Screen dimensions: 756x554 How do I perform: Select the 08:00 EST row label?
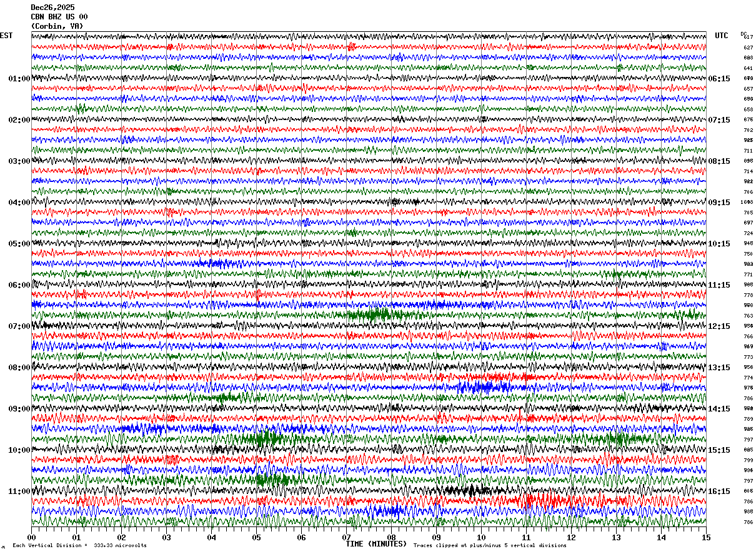click(x=19, y=368)
